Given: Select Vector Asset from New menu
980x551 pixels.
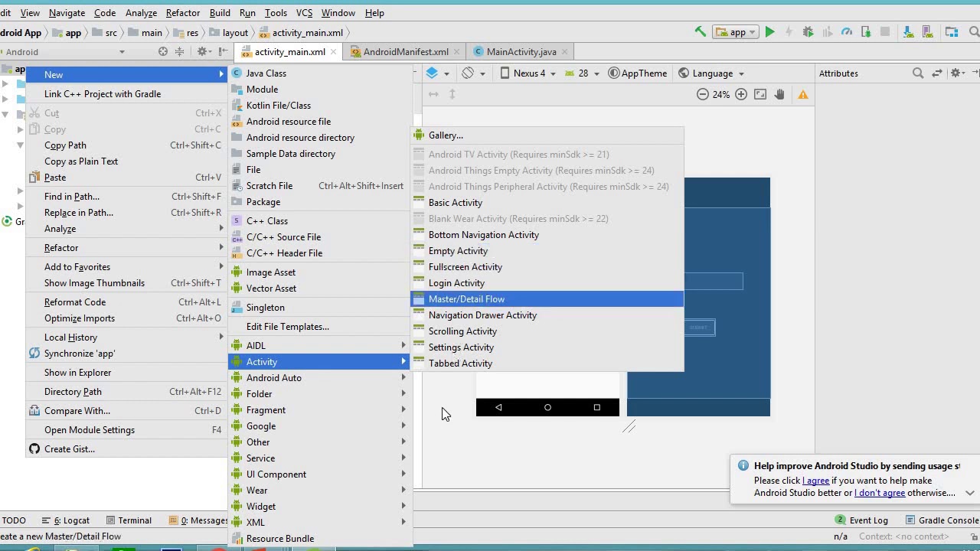Looking at the screenshot, I should click(x=320, y=289).
